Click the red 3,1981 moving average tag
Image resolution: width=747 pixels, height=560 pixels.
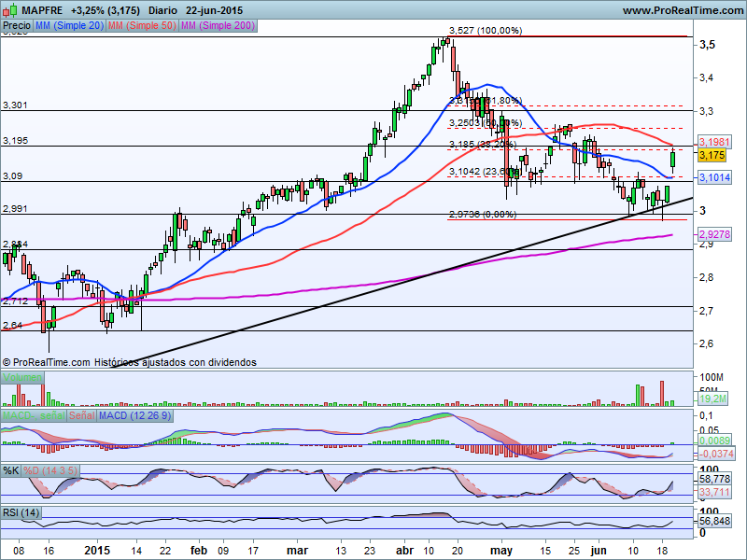[714, 142]
